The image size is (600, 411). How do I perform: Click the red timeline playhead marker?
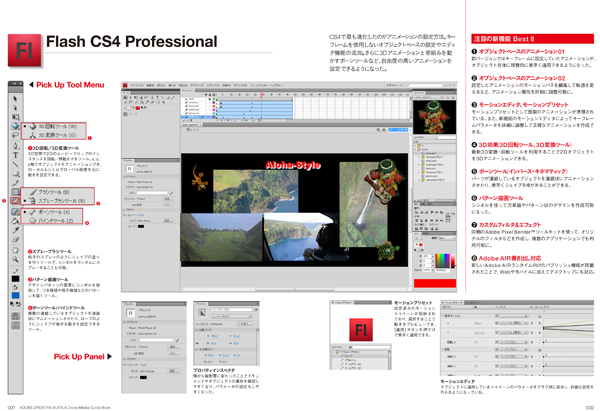(262, 95)
